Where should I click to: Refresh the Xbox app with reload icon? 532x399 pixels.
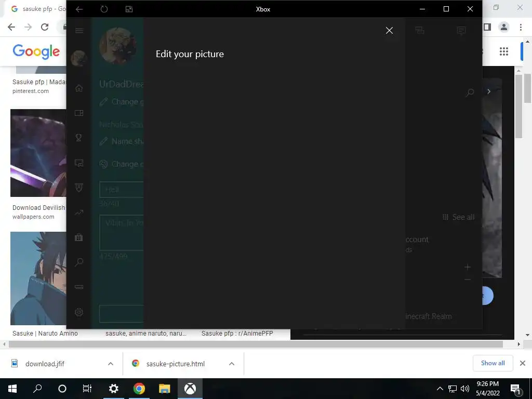pos(104,9)
